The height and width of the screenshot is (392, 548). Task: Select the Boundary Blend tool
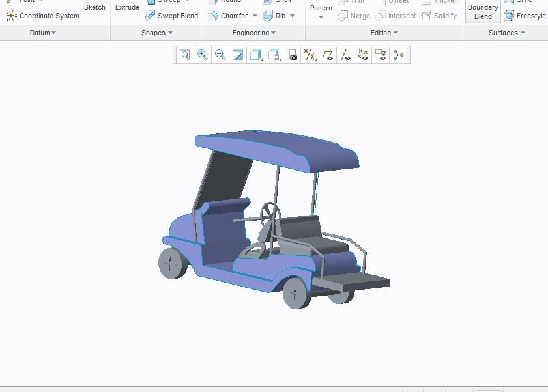[x=482, y=11]
